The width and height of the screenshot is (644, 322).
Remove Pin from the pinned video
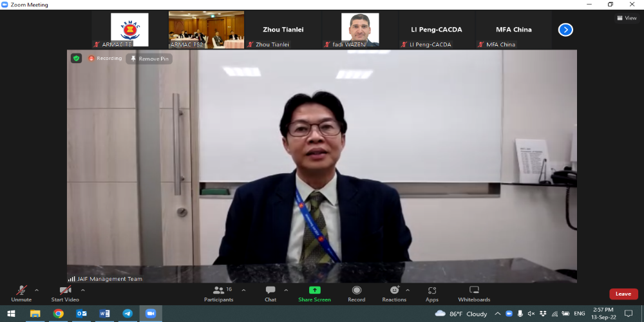[x=149, y=59]
